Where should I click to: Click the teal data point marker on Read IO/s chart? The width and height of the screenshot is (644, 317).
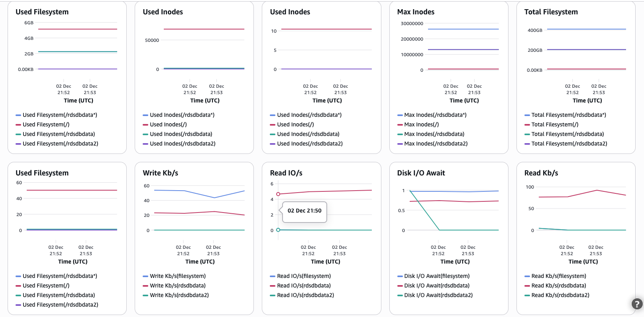point(278,230)
